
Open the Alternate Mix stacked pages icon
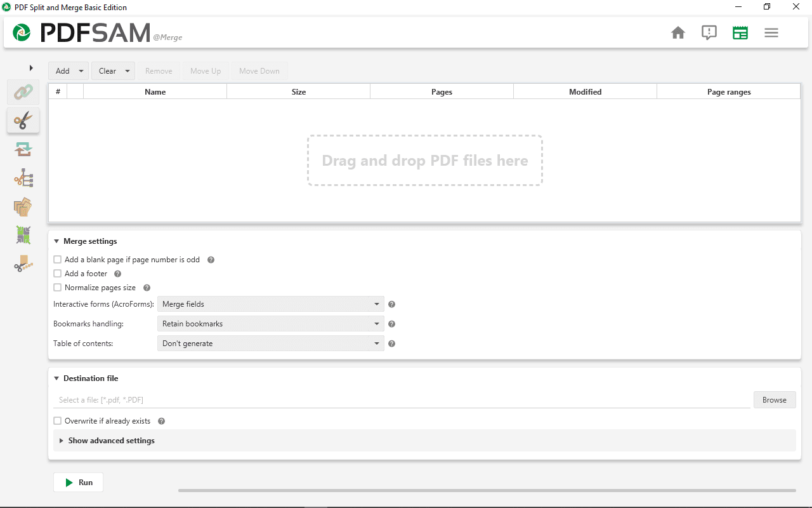pos(23,206)
